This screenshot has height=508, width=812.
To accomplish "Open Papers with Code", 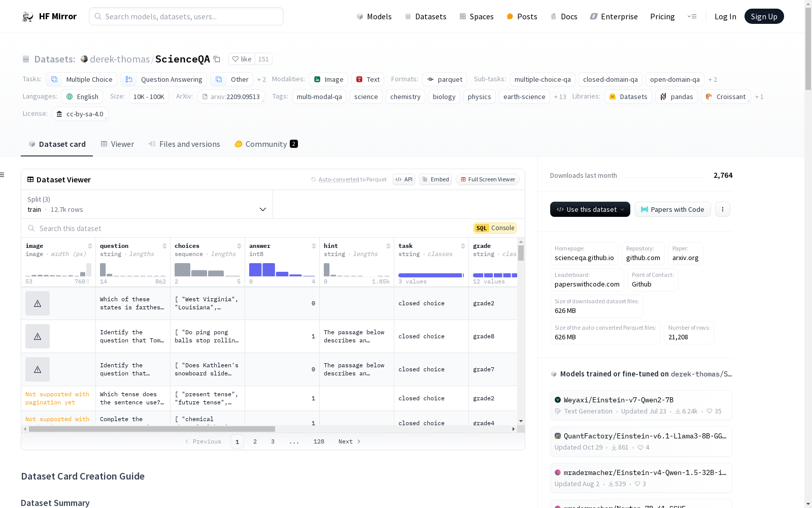I will (x=672, y=209).
